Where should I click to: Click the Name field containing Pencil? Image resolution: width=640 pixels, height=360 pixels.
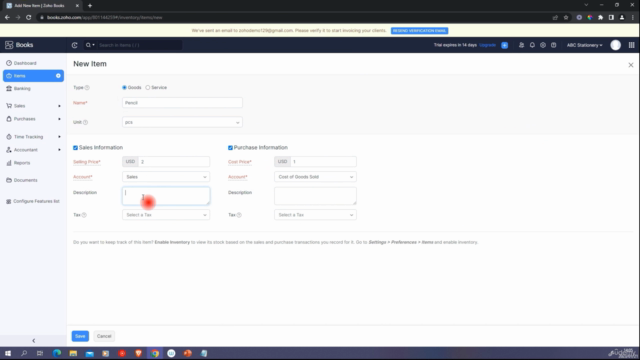click(182, 103)
